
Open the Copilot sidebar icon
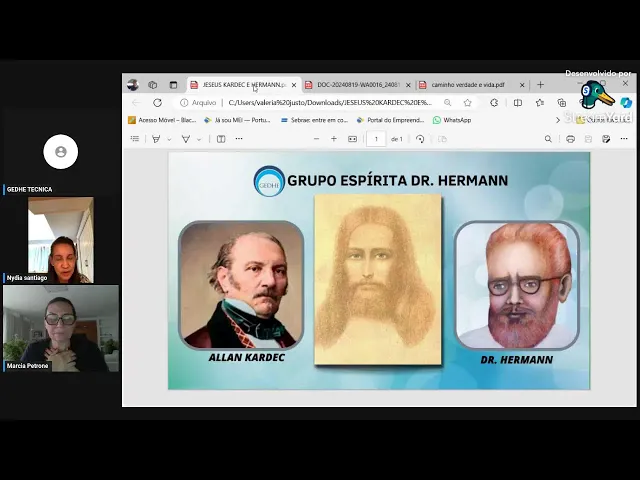(626, 102)
